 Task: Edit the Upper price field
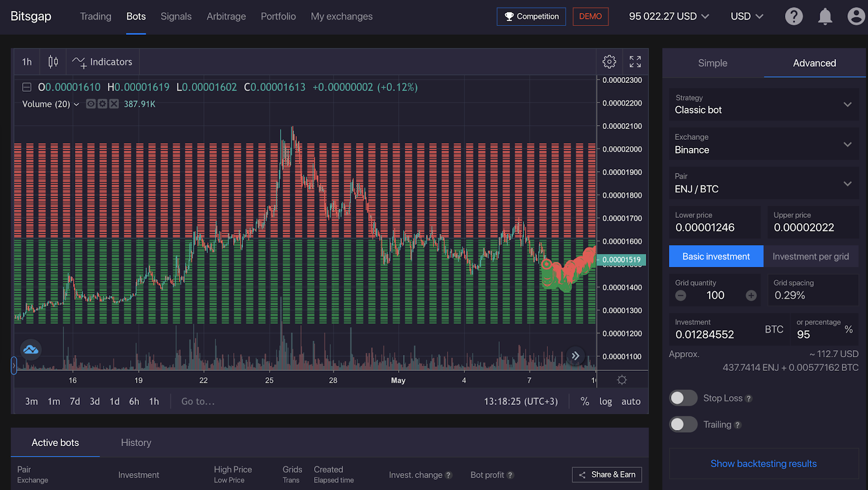(813, 222)
